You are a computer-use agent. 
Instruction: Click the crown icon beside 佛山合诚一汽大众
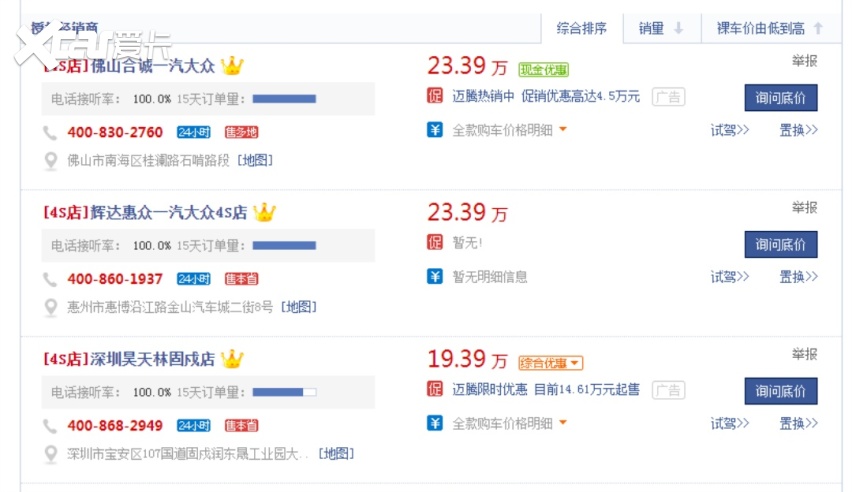click(x=232, y=66)
